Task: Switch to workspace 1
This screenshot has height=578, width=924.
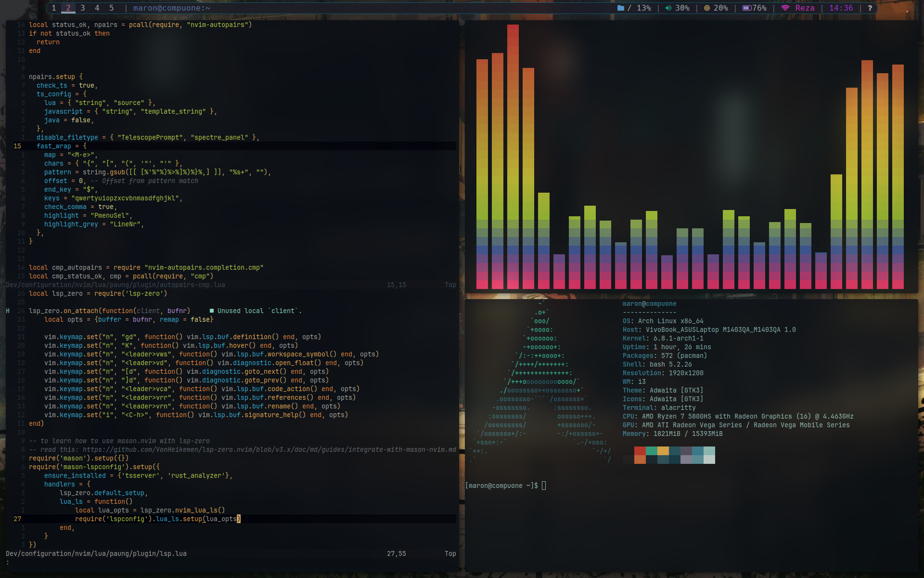Action: pos(54,8)
